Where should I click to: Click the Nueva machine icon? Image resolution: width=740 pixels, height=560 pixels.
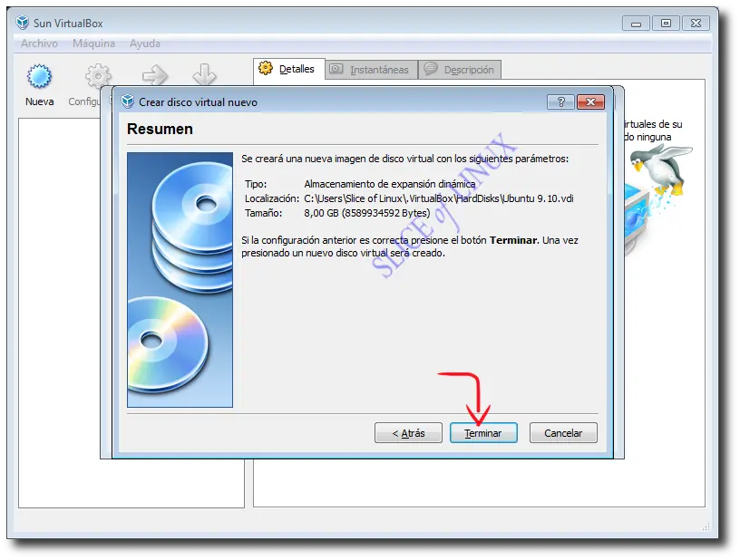tap(39, 76)
